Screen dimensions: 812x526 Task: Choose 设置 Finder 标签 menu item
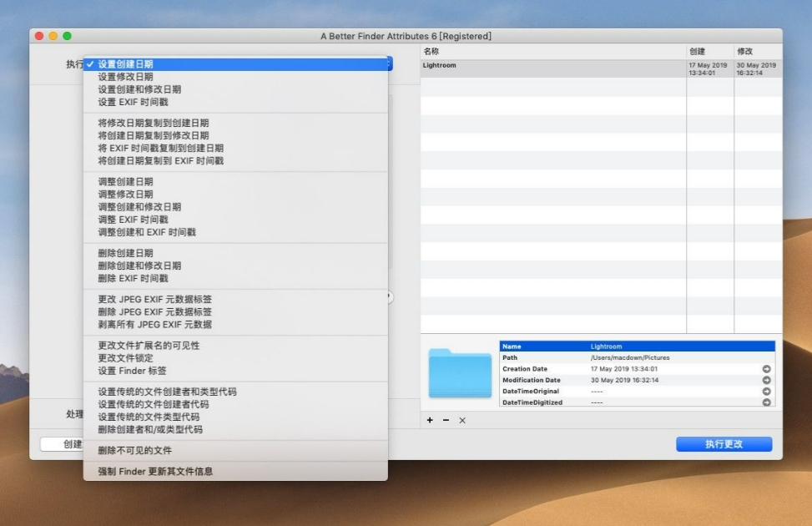[235, 371]
